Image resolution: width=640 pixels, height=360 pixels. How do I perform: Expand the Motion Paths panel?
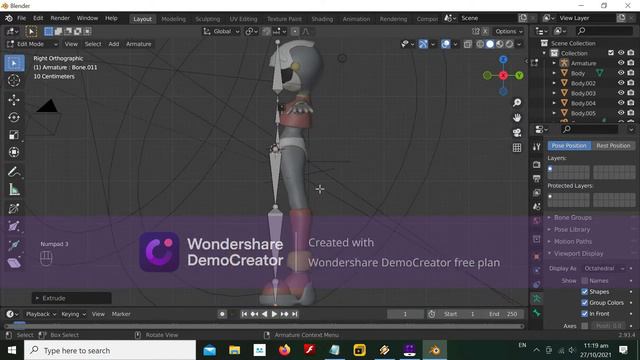click(x=573, y=241)
